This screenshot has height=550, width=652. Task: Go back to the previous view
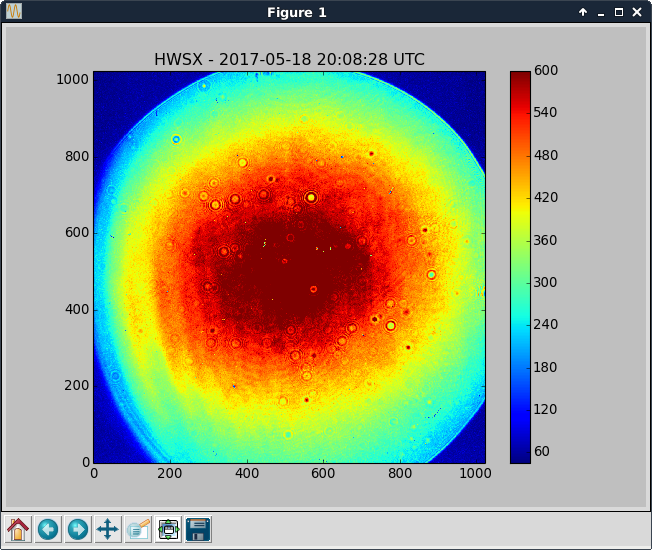(x=48, y=529)
